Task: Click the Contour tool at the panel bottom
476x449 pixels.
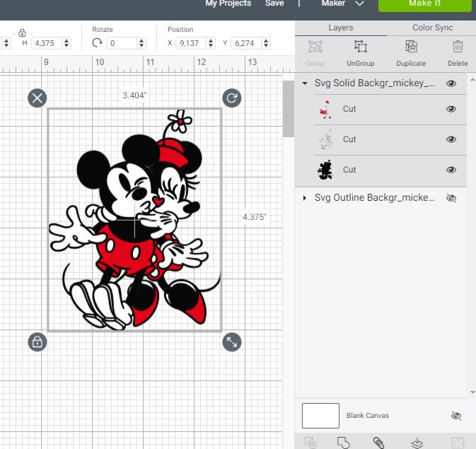Action: [x=458, y=443]
